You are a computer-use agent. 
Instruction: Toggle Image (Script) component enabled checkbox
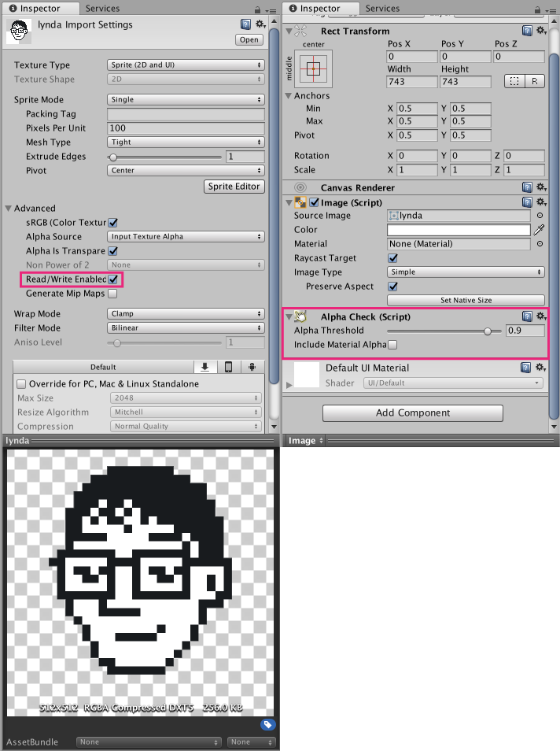pyautogui.click(x=315, y=202)
